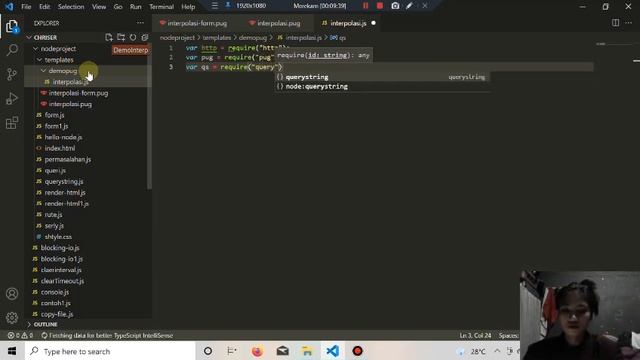The width and height of the screenshot is (640, 360).
Task: Open the Selection menu
Action: click(71, 7)
